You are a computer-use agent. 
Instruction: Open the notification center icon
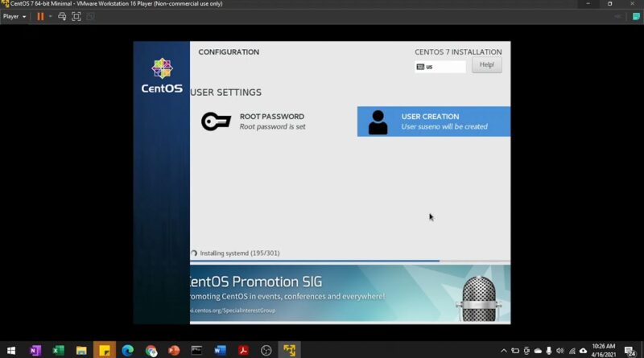[630, 351]
